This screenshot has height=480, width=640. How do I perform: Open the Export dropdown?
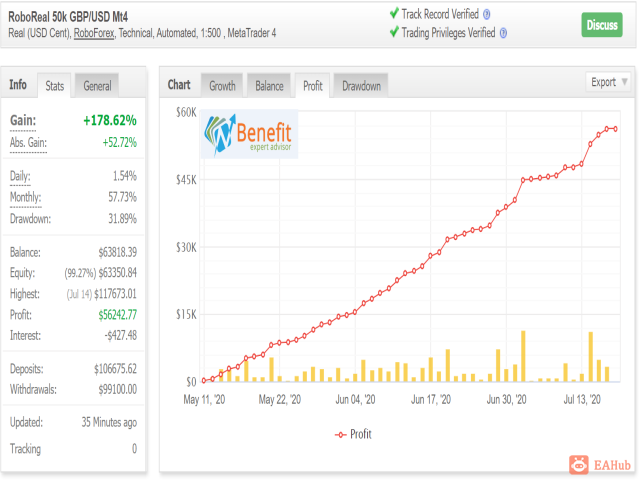click(x=607, y=82)
